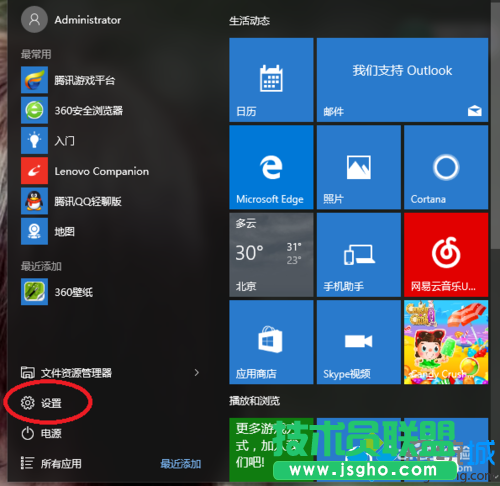Viewport: 500px width, 486px height.
Task: Click the Administrator account name
Action: click(x=88, y=20)
